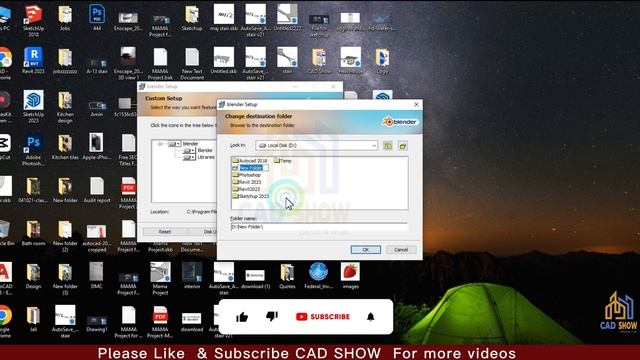
Task: Open the 041021-clas... desktop folder
Action: (x=33, y=190)
